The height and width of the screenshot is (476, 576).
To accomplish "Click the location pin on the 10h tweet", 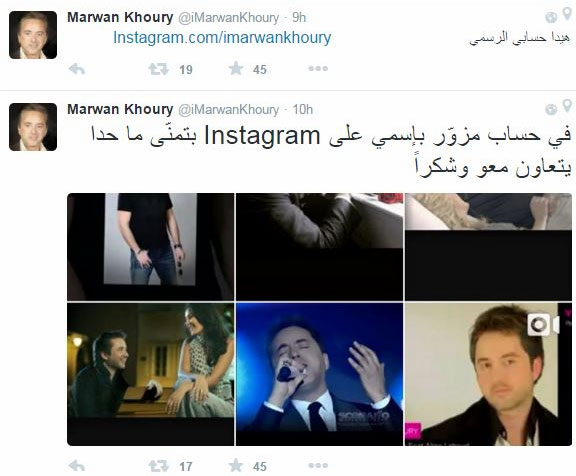I will pos(567,107).
